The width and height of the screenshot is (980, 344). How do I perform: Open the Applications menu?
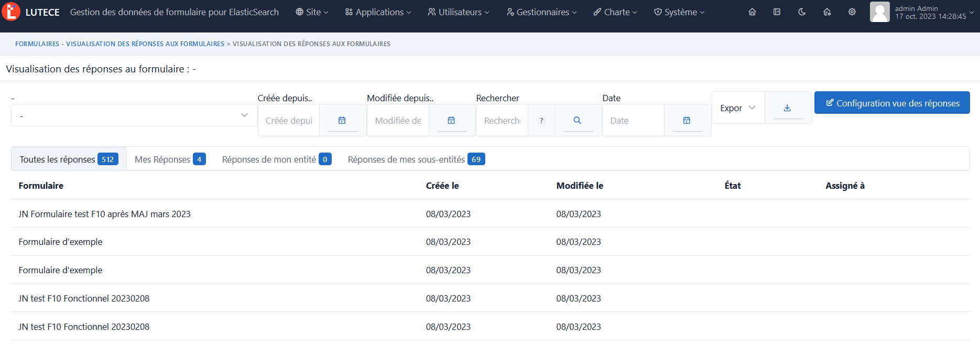click(378, 12)
